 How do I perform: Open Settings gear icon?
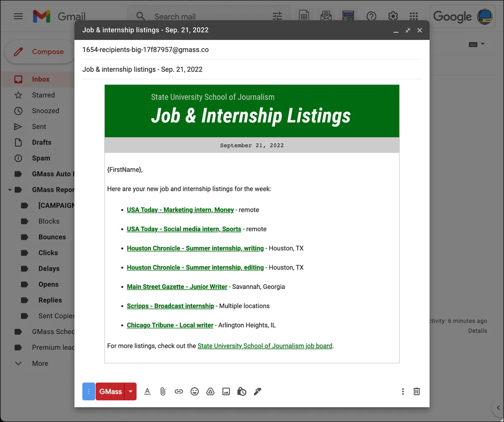pyautogui.click(x=393, y=16)
